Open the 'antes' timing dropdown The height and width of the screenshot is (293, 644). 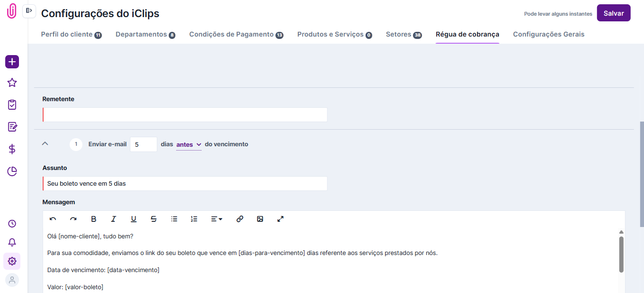pos(189,144)
